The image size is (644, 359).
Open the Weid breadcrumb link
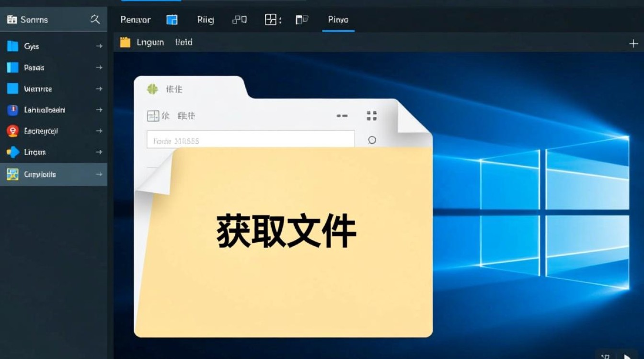click(184, 42)
